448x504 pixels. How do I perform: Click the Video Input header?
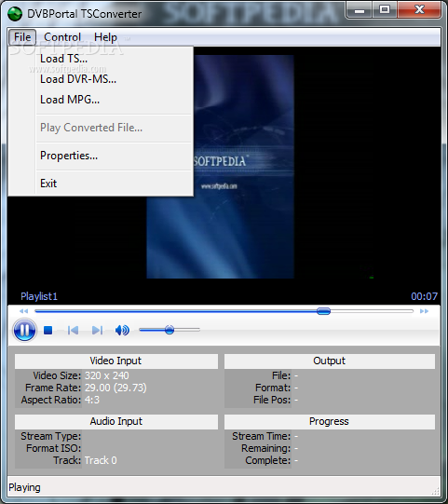(x=116, y=361)
